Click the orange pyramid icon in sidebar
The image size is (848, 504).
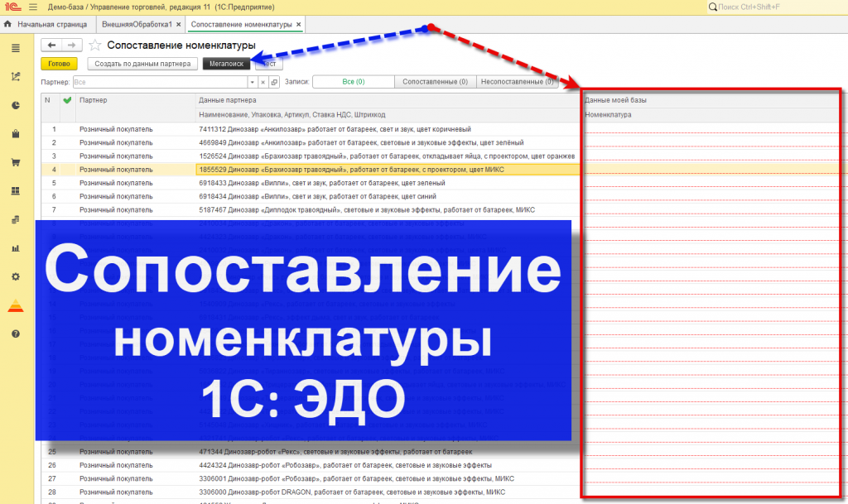(x=16, y=305)
